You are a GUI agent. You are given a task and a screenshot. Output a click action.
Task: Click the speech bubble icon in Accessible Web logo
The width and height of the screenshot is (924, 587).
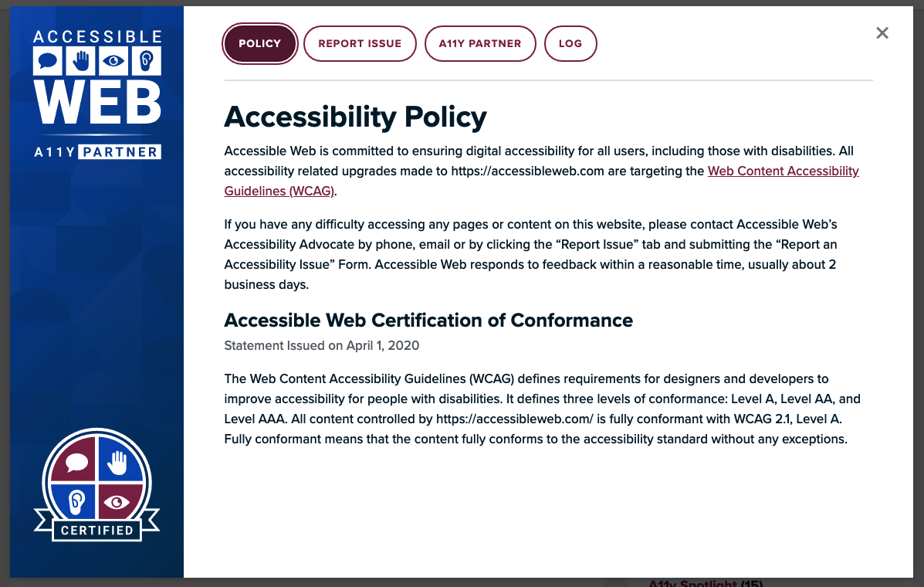pyautogui.click(x=48, y=61)
